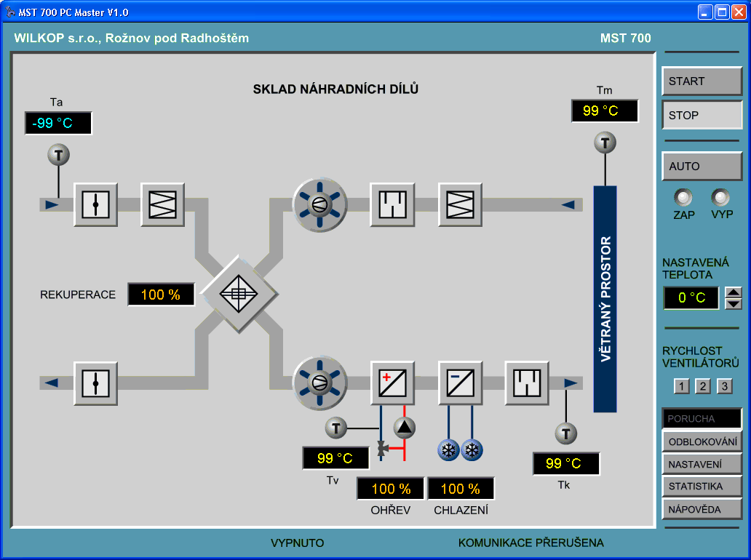751x560 pixels.
Task: Click the upper exhaust fan icon
Action: [x=319, y=205]
